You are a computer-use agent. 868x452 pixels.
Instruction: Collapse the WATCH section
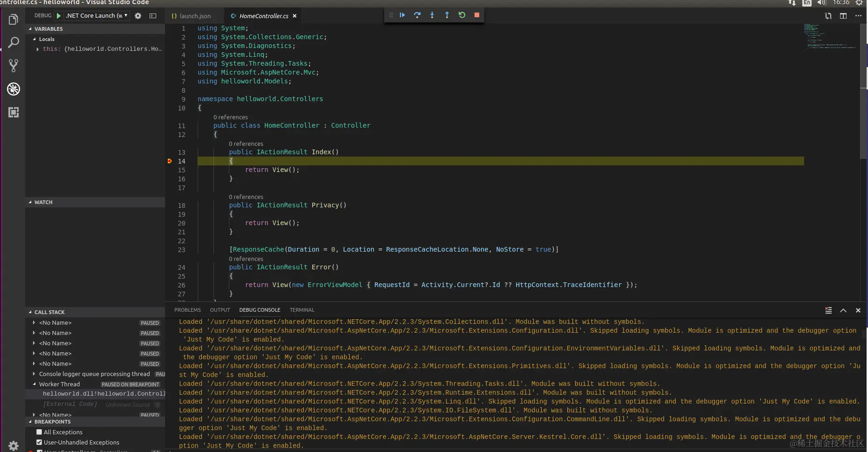pos(95,202)
